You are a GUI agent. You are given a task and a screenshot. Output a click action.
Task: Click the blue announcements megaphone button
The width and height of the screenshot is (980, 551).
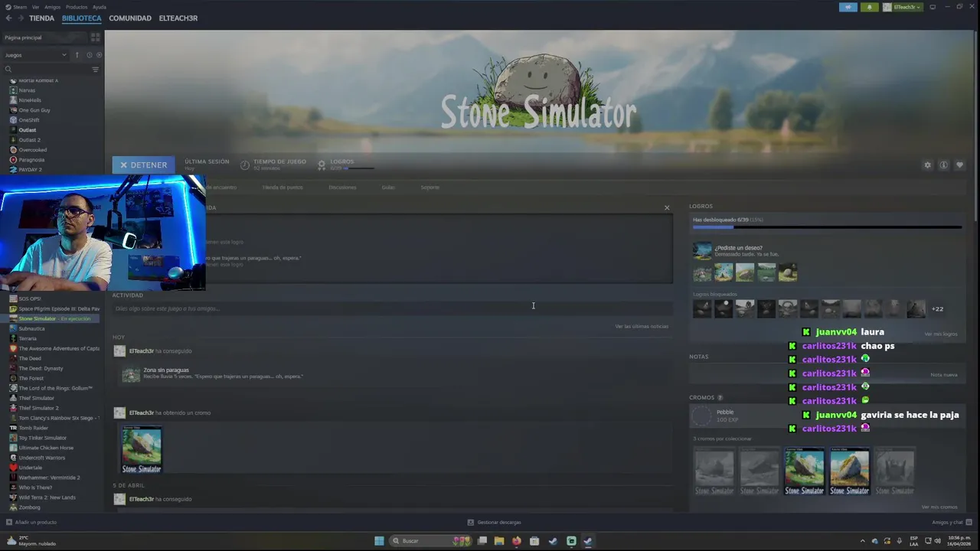(x=848, y=7)
